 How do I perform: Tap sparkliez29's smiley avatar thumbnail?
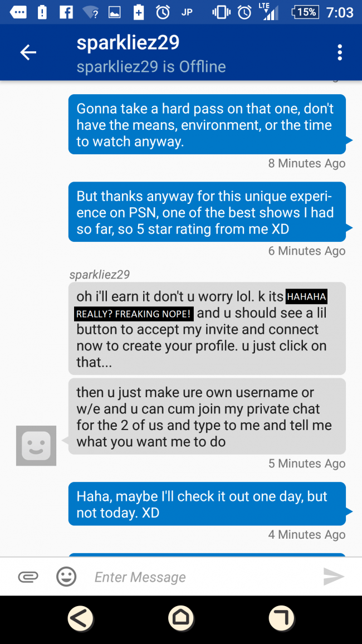pos(36,446)
